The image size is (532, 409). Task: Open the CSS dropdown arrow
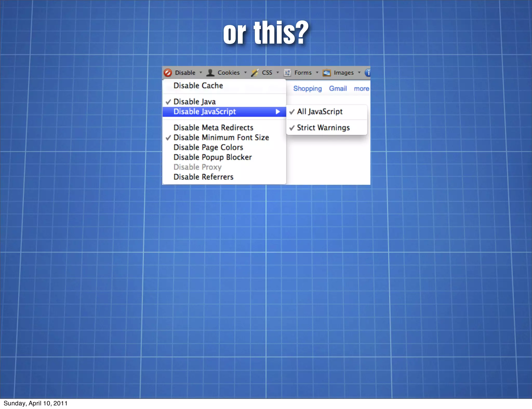tap(277, 73)
